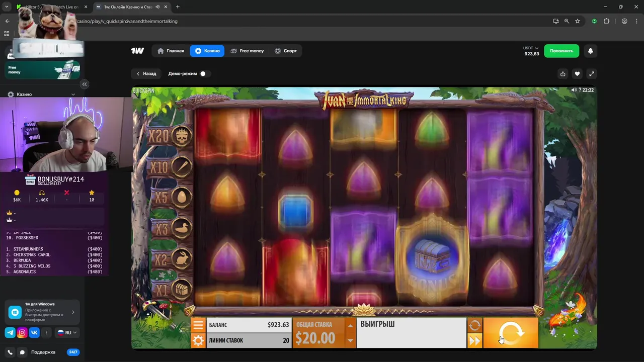Open the Спорт nav tab

point(285,51)
